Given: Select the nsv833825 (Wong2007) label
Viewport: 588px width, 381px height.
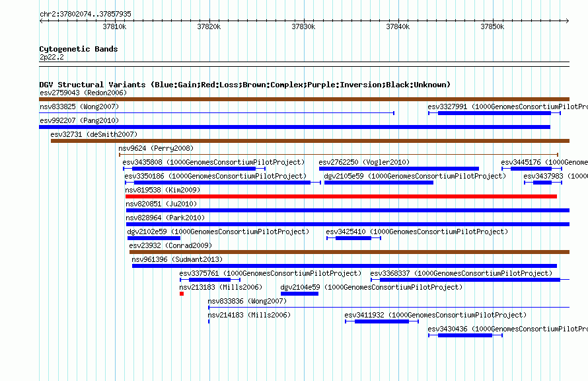Looking at the screenshot, I should [x=79, y=106].
